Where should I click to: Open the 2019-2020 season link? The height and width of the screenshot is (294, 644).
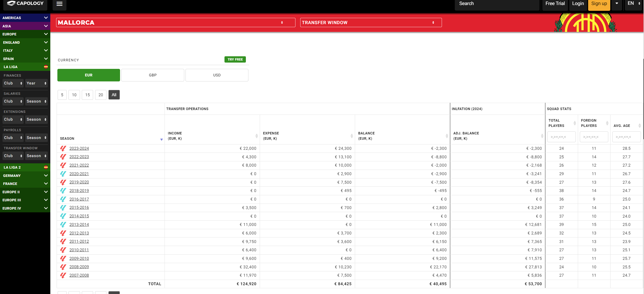[x=79, y=182]
